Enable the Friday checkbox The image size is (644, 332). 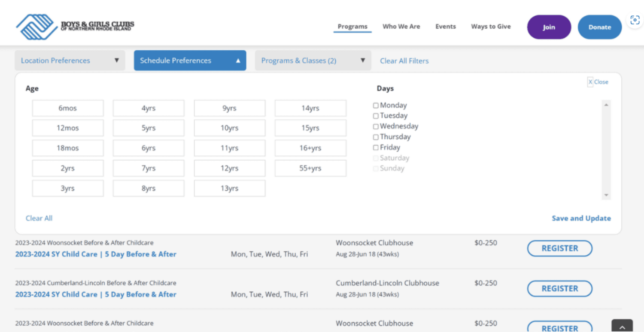pyautogui.click(x=376, y=147)
